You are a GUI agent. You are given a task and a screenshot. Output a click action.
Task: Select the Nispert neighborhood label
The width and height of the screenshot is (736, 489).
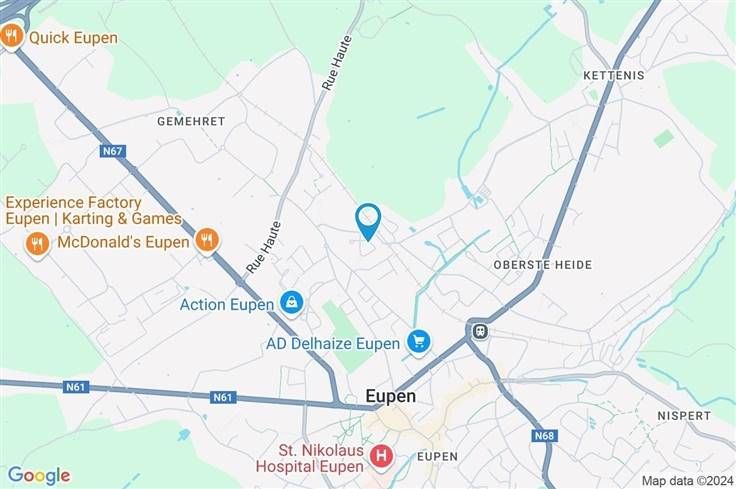[683, 416]
